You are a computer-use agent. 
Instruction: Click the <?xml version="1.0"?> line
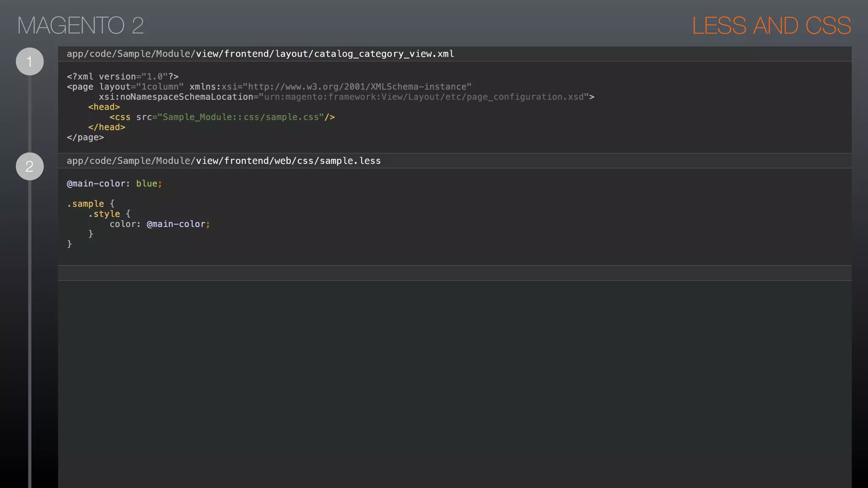pyautogui.click(x=122, y=77)
